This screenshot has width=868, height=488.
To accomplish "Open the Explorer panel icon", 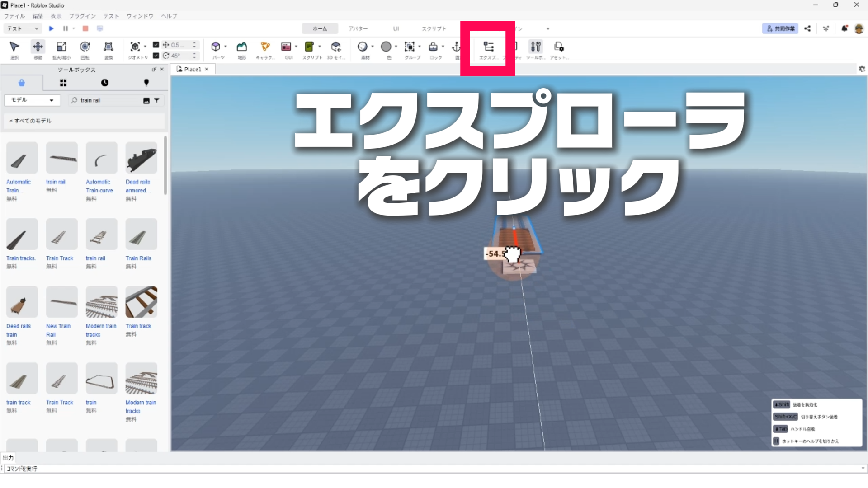I will pyautogui.click(x=488, y=47).
